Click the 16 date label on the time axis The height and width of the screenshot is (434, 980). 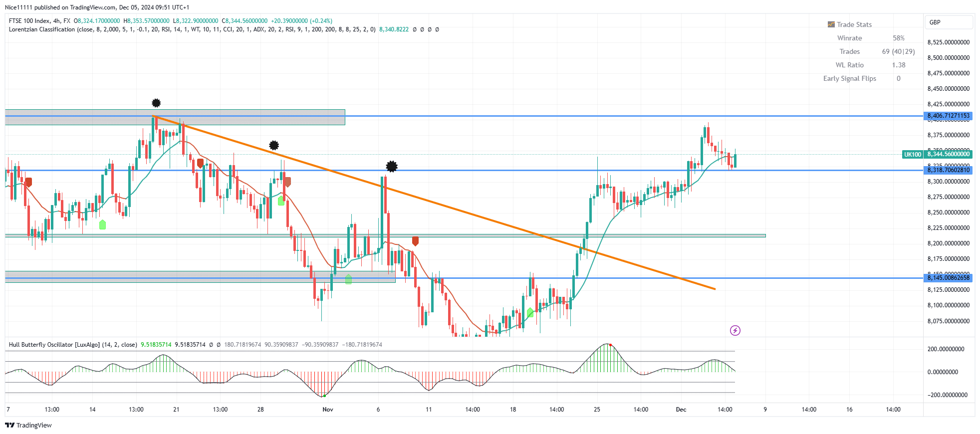point(849,410)
